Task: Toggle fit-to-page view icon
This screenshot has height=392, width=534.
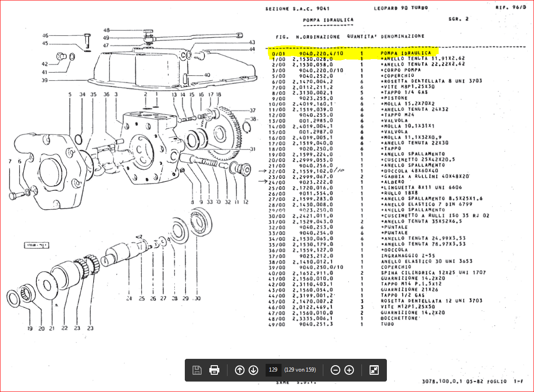Action: coord(374,370)
